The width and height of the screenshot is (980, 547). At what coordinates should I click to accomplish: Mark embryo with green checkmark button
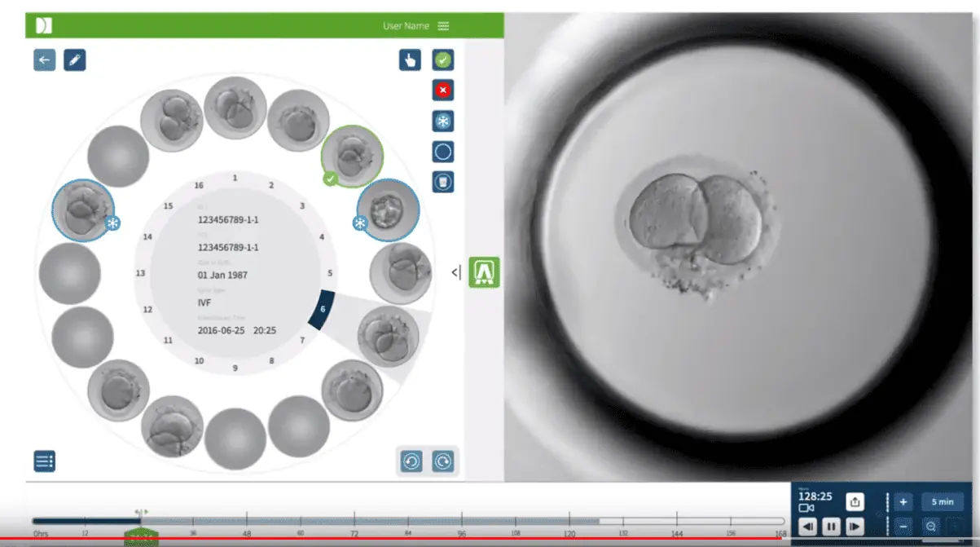443,60
